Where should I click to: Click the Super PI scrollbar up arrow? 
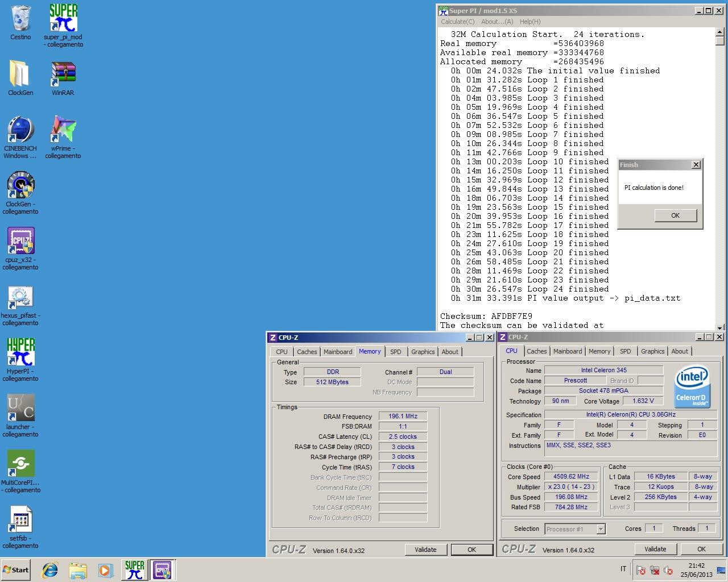[x=720, y=32]
